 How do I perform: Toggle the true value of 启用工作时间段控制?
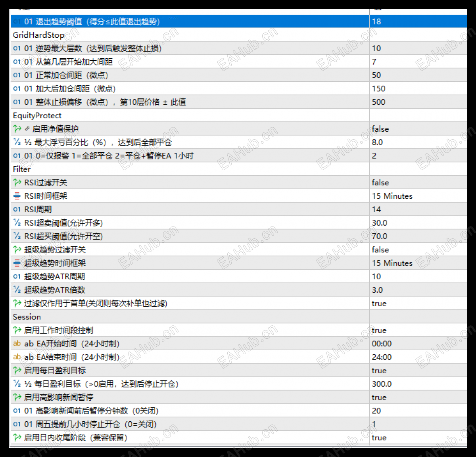379,330
